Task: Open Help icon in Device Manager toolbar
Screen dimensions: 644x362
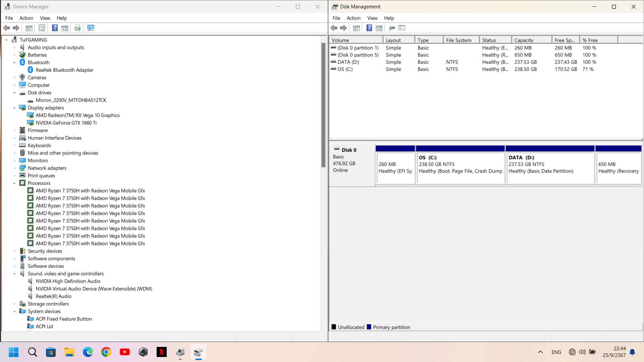Action: pyautogui.click(x=55, y=28)
